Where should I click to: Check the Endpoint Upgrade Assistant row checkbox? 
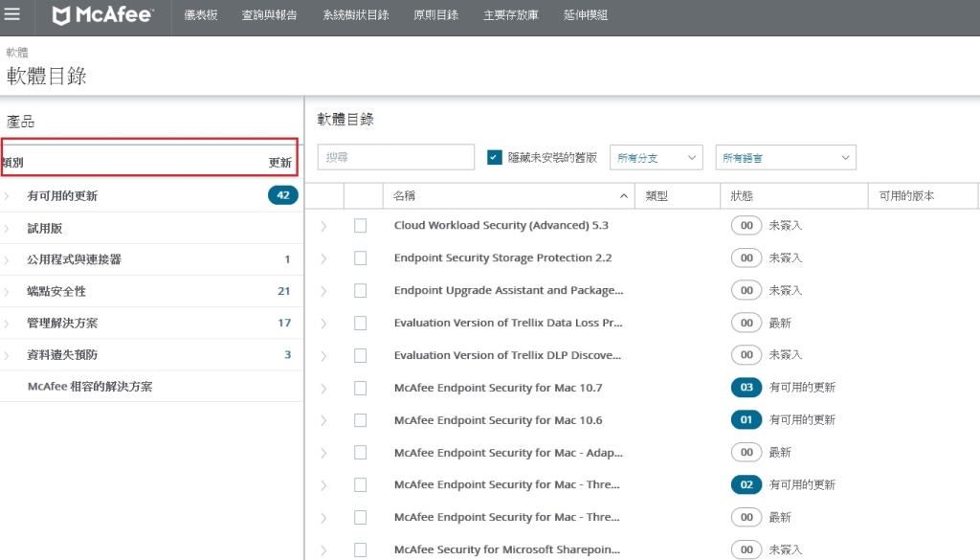361,291
